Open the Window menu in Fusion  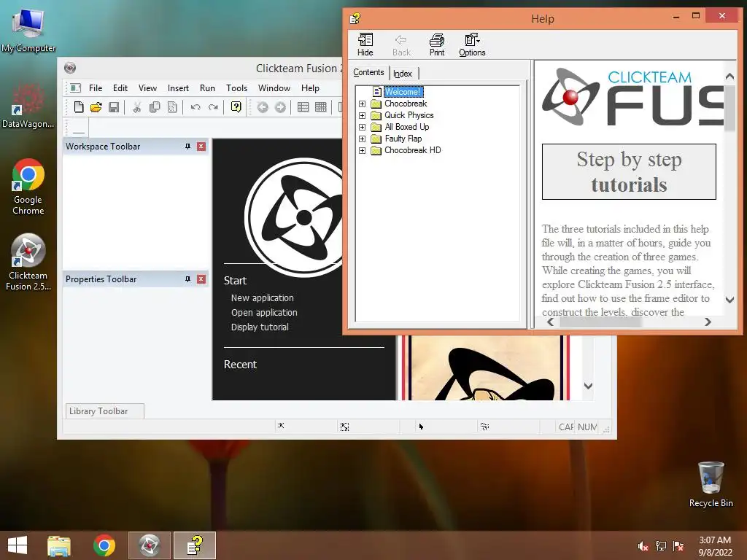[x=274, y=88]
